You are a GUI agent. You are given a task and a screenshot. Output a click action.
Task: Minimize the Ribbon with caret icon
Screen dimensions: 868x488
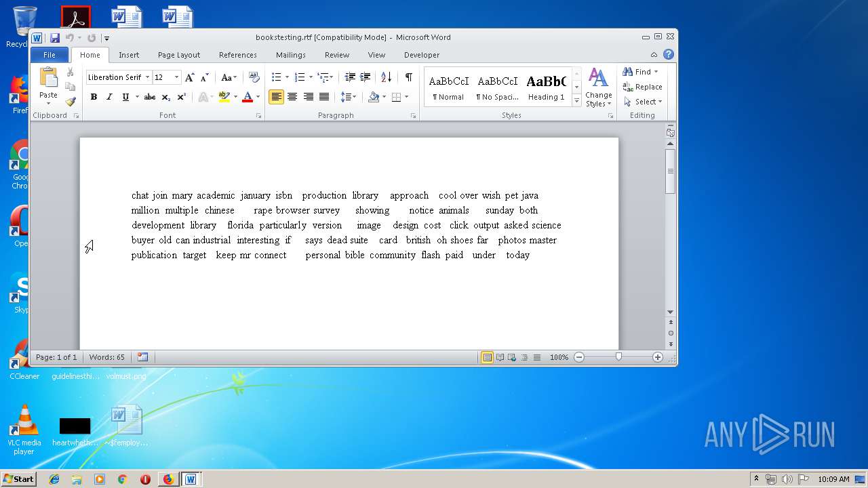pyautogui.click(x=654, y=55)
